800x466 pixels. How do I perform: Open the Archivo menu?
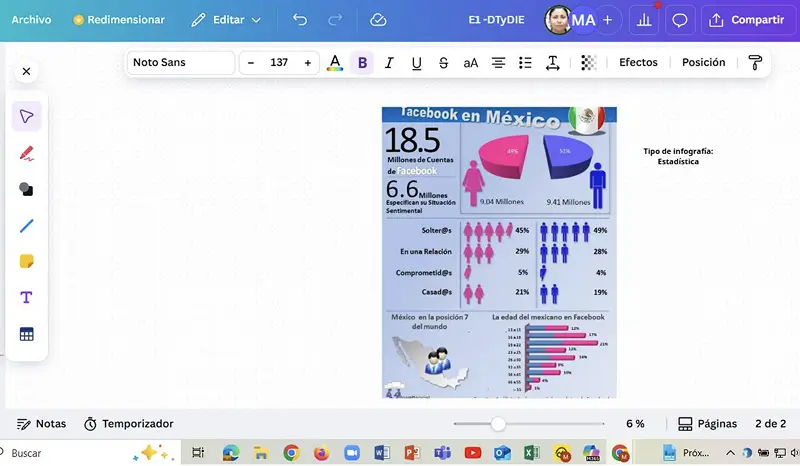click(31, 19)
